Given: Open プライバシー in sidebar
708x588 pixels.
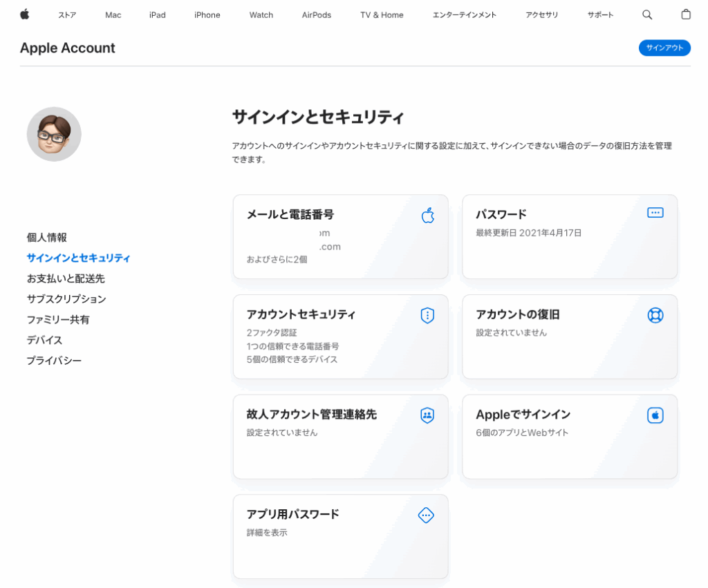Looking at the screenshot, I should 54,361.
